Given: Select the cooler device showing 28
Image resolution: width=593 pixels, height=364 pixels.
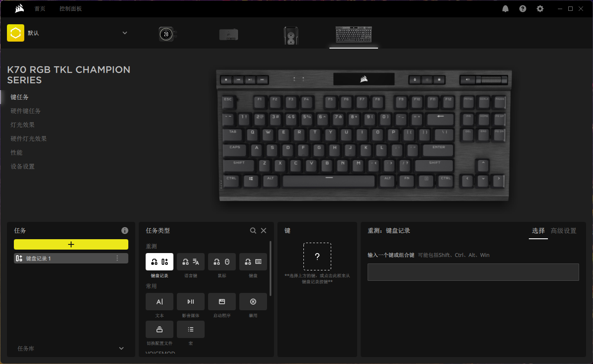Looking at the screenshot, I should (x=167, y=34).
